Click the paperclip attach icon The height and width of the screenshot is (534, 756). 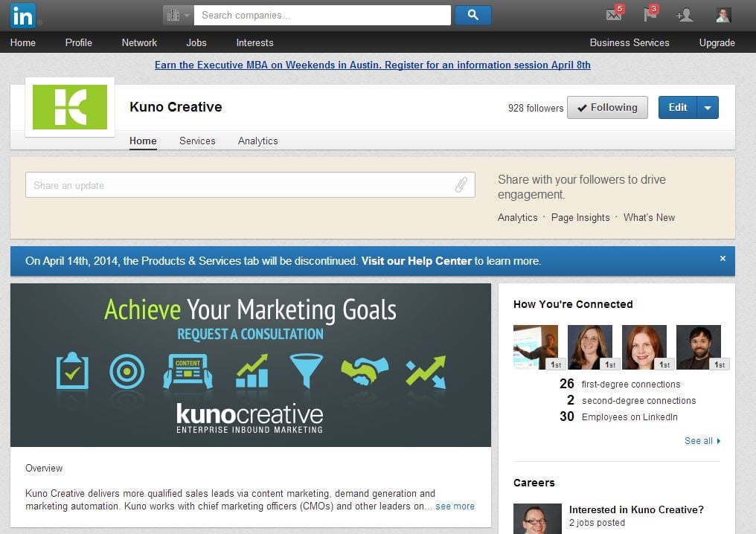click(461, 185)
